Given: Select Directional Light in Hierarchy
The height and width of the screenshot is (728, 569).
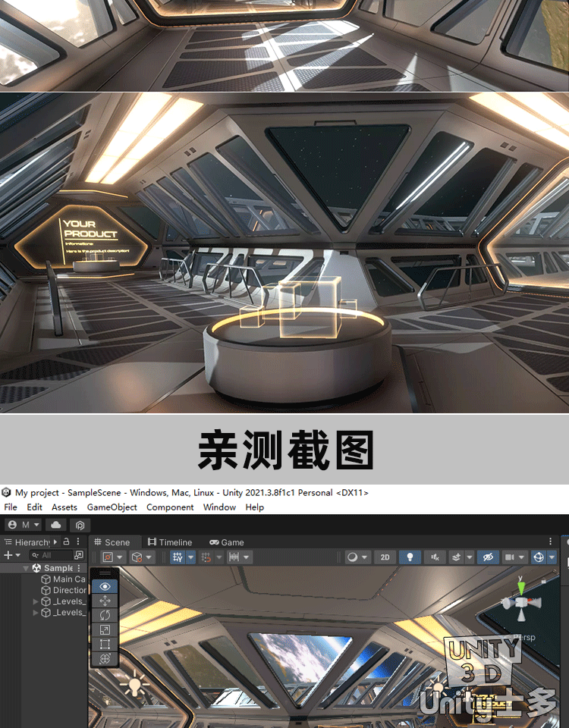Looking at the screenshot, I should click(x=64, y=590).
